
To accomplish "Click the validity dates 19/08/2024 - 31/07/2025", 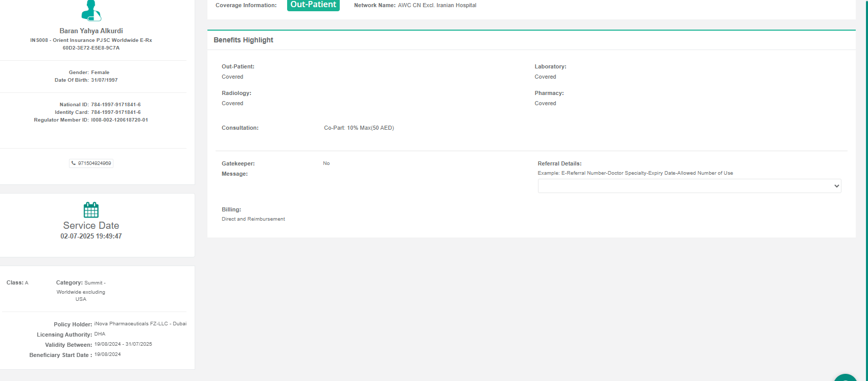I will 123,344.
